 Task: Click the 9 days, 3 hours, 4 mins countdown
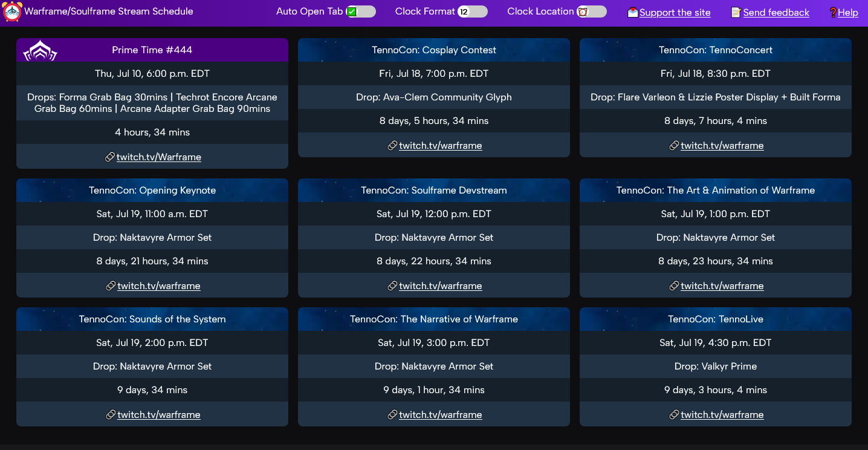[716, 390]
